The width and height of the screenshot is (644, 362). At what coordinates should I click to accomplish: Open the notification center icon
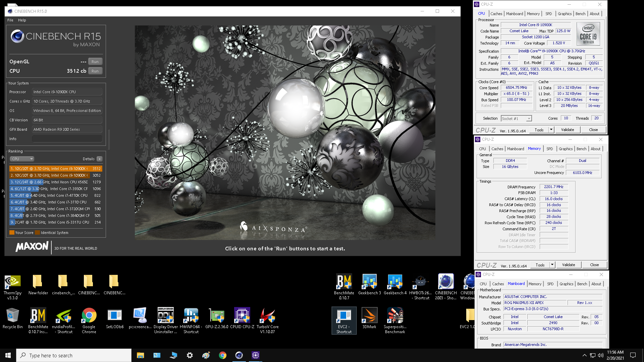click(x=633, y=355)
